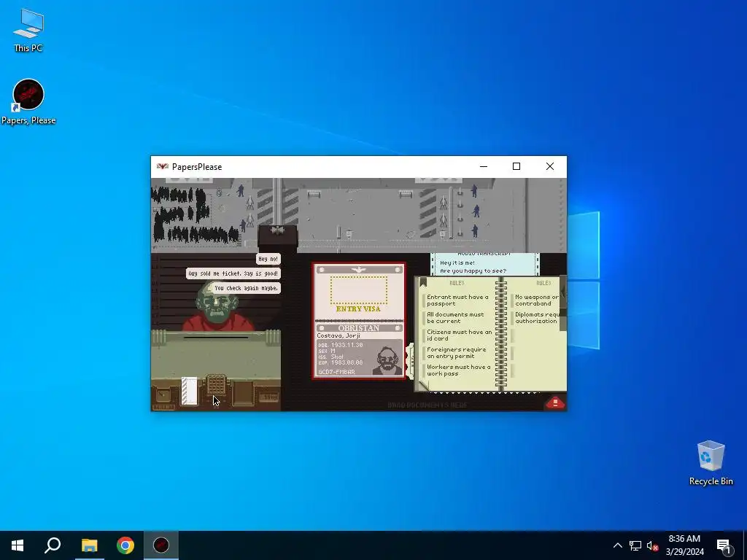Click the diplomats authorization rule
The image size is (747, 560).
pyautogui.click(x=537, y=318)
